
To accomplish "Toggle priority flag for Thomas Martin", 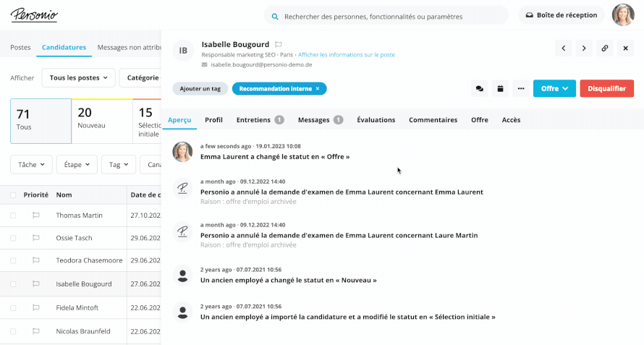I will click(x=35, y=216).
